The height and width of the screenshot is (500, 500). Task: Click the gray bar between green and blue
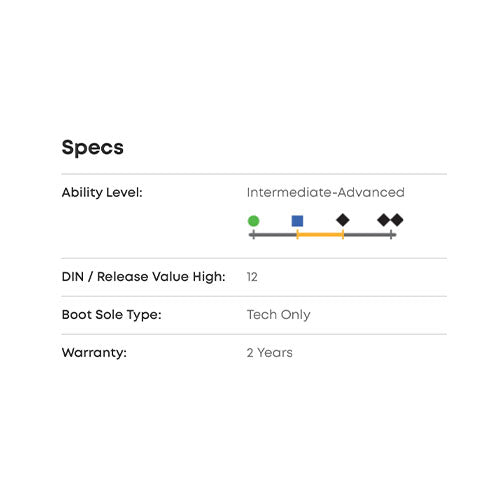[x=275, y=235]
